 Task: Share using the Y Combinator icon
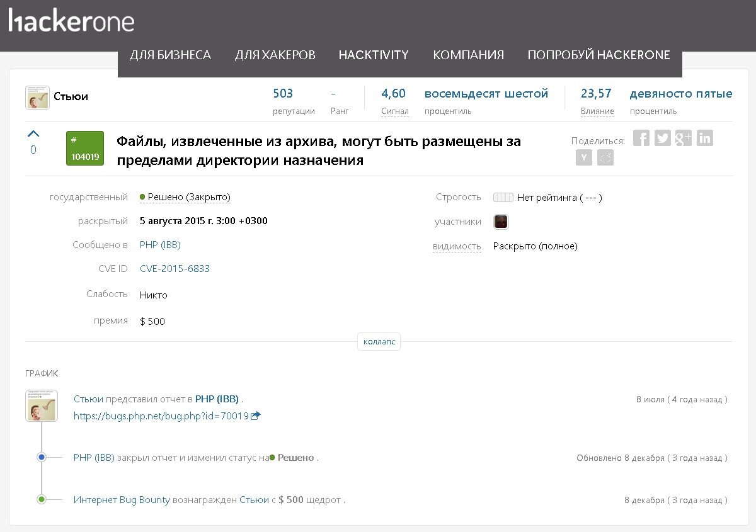[x=583, y=157]
